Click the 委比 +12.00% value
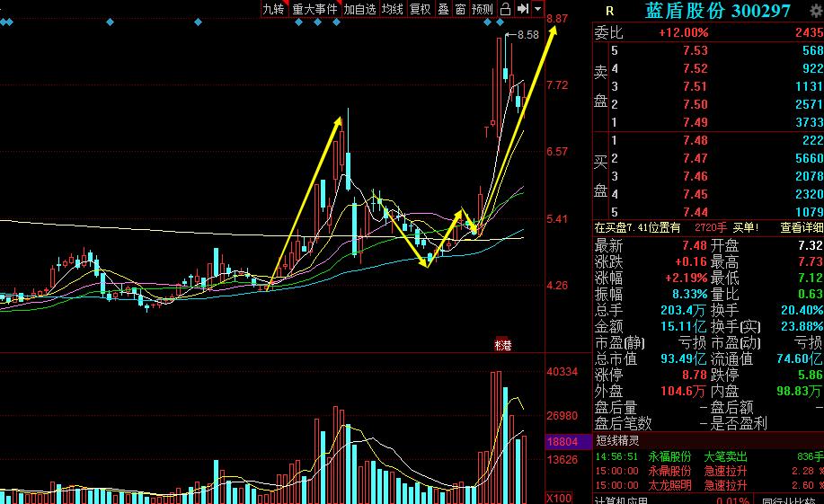This screenshot has width=824, height=504. coord(683,32)
